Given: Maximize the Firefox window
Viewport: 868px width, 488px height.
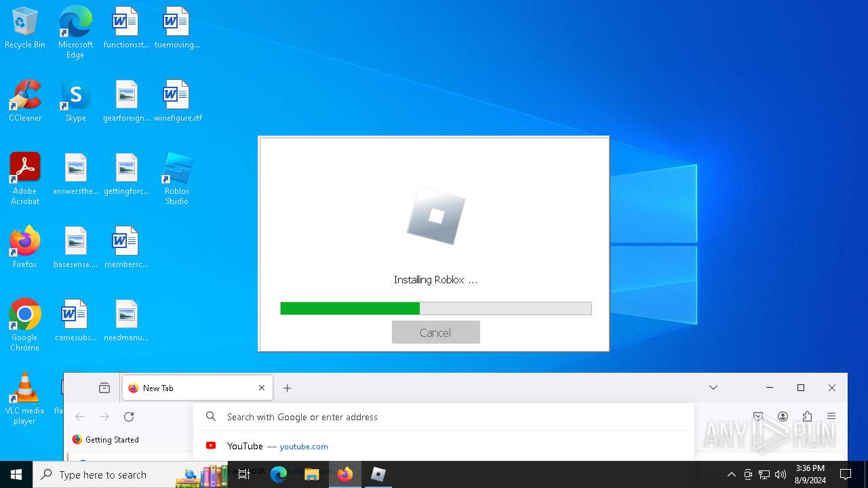Looking at the screenshot, I should 801,388.
